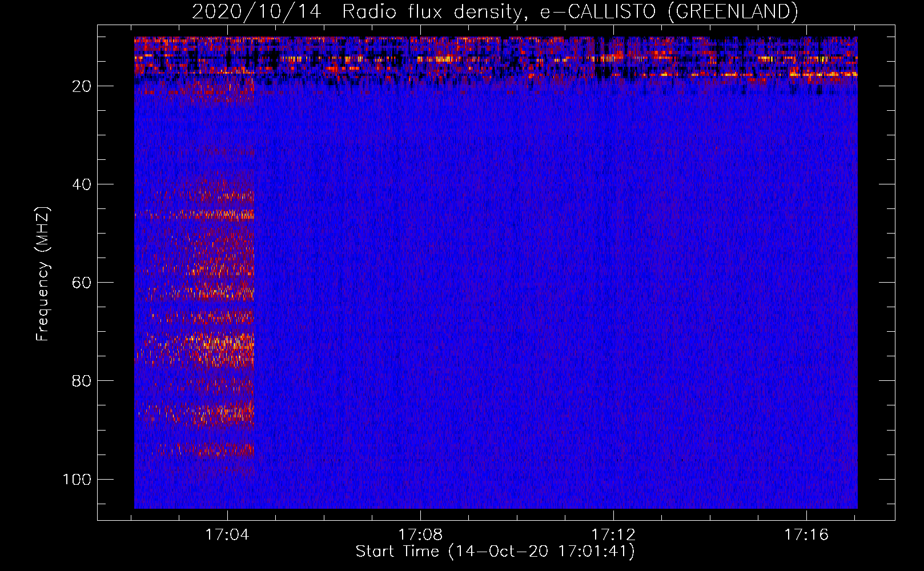This screenshot has height=571, width=924.
Task: Click the plot title "Radio flux density, e-CALLISTO (GREENLAND)"
Action: pyautogui.click(x=569, y=11)
